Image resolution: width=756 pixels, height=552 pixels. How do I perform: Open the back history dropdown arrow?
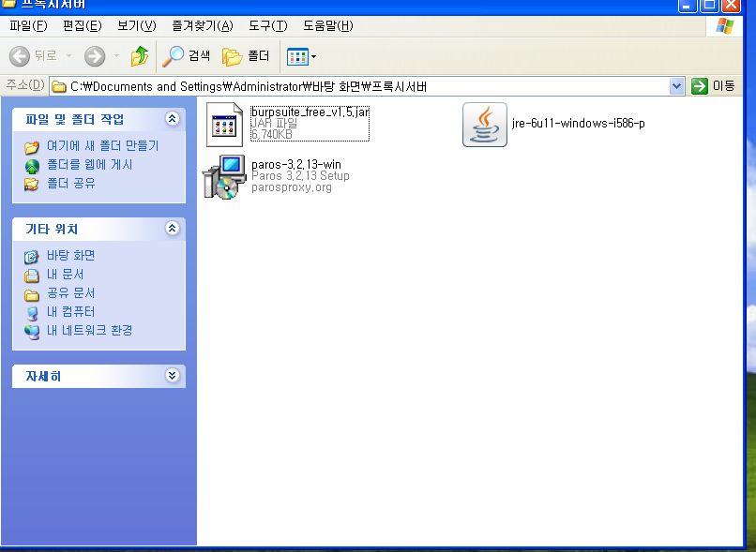(68, 56)
